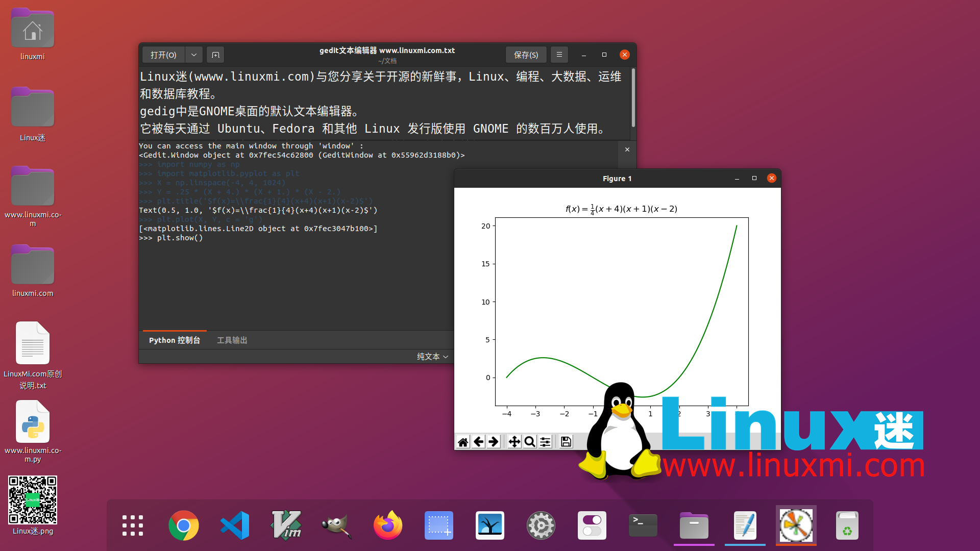Create new document in gedit
This screenshot has height=551, width=980.
(215, 55)
